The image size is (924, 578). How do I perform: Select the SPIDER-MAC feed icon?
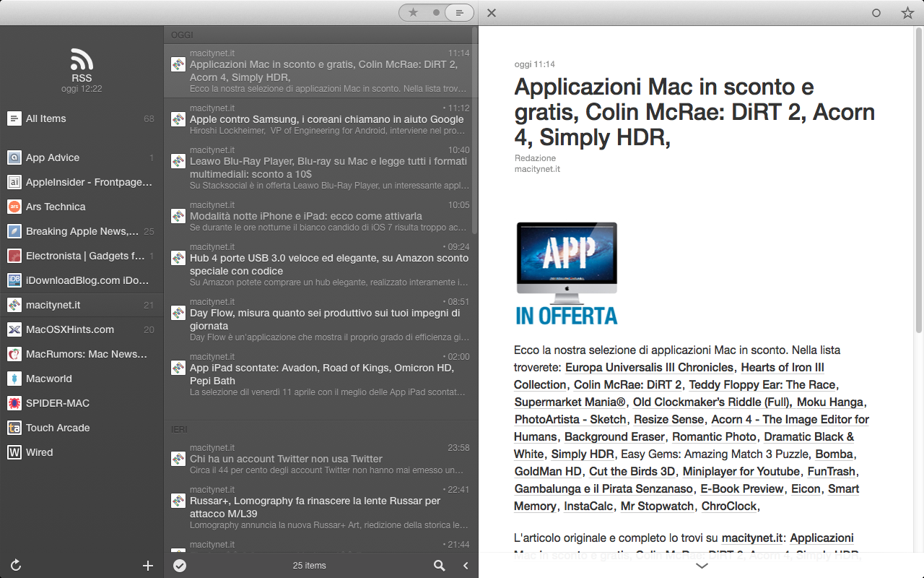[x=14, y=403]
